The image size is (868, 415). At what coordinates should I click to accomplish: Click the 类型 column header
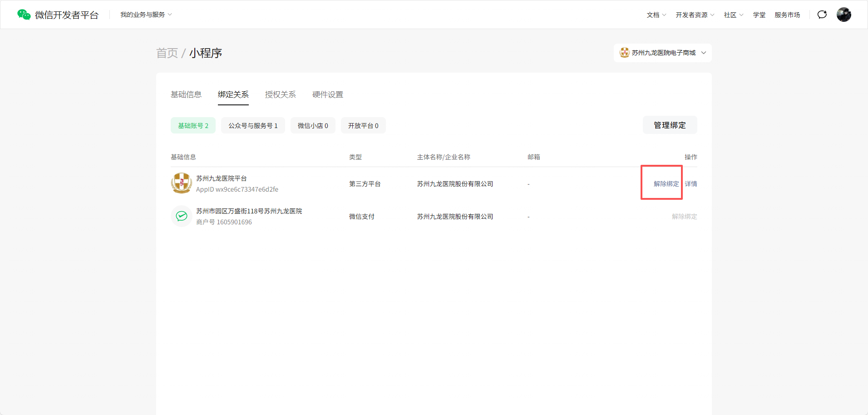point(355,157)
